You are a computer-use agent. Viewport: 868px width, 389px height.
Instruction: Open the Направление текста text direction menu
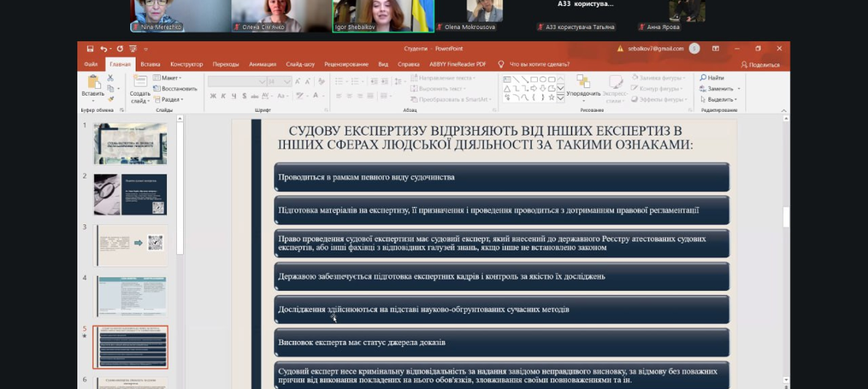442,78
